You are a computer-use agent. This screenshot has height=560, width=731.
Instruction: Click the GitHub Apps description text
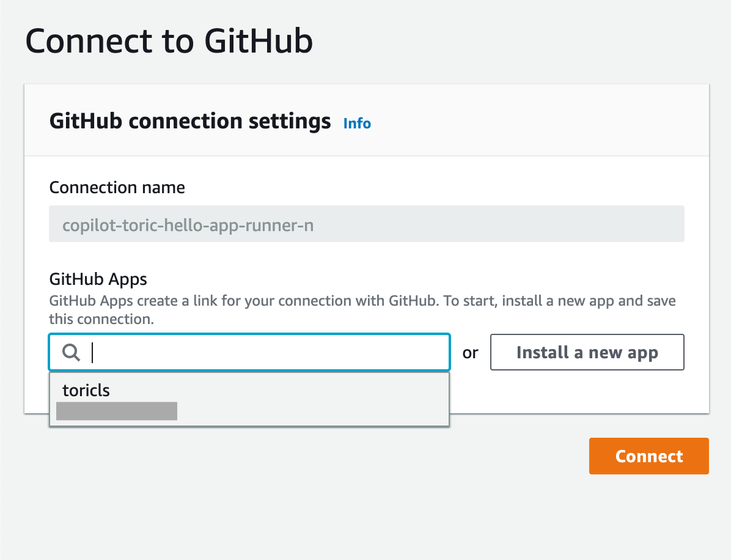click(362, 309)
